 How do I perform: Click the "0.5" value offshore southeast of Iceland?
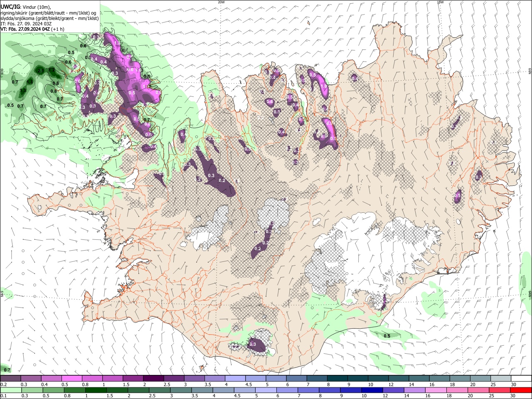(387, 336)
